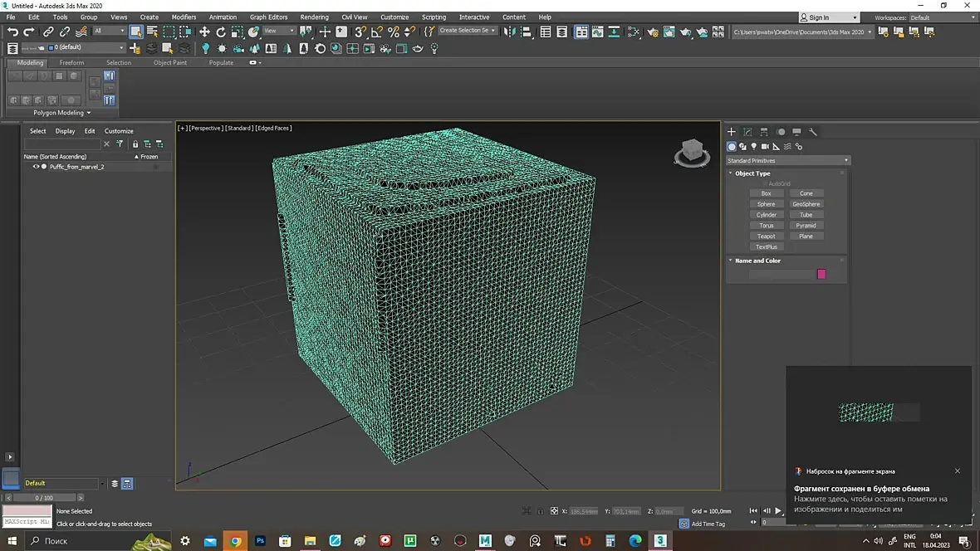
Task: Toggle Percent Snap in the toolbar
Action: 394,32
